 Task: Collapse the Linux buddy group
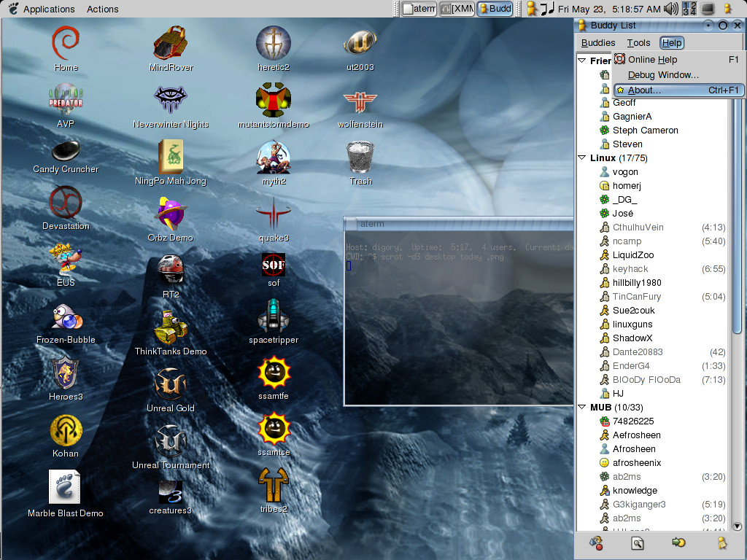[x=581, y=157]
